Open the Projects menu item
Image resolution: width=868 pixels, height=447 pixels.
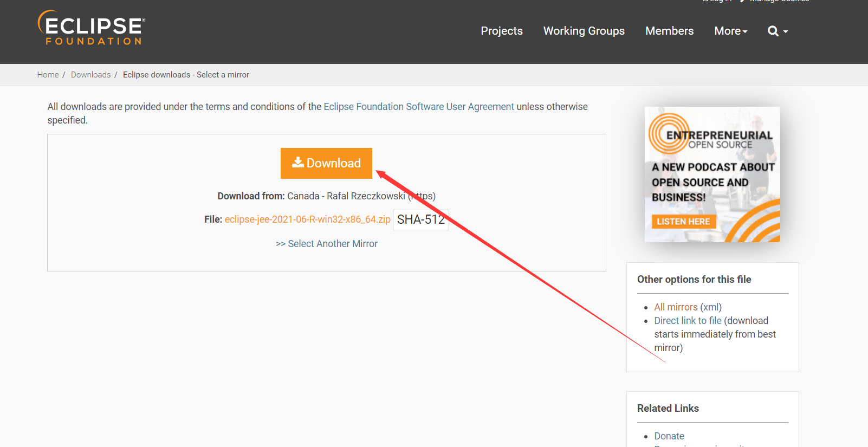coord(502,31)
